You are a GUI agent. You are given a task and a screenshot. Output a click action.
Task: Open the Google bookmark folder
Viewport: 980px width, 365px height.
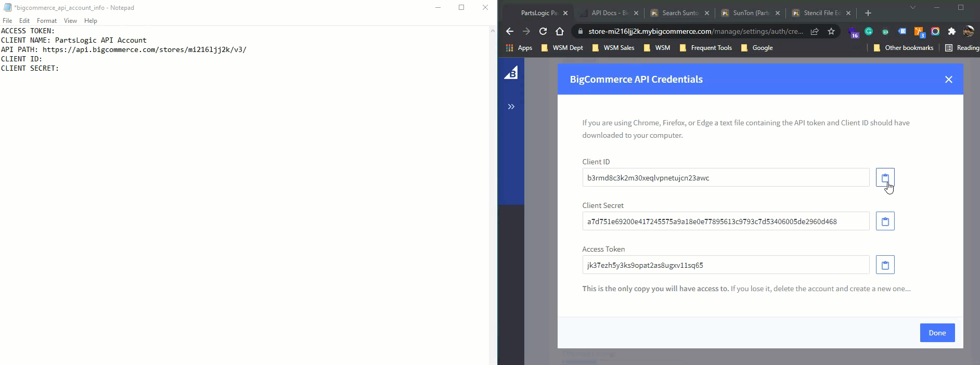click(x=757, y=48)
